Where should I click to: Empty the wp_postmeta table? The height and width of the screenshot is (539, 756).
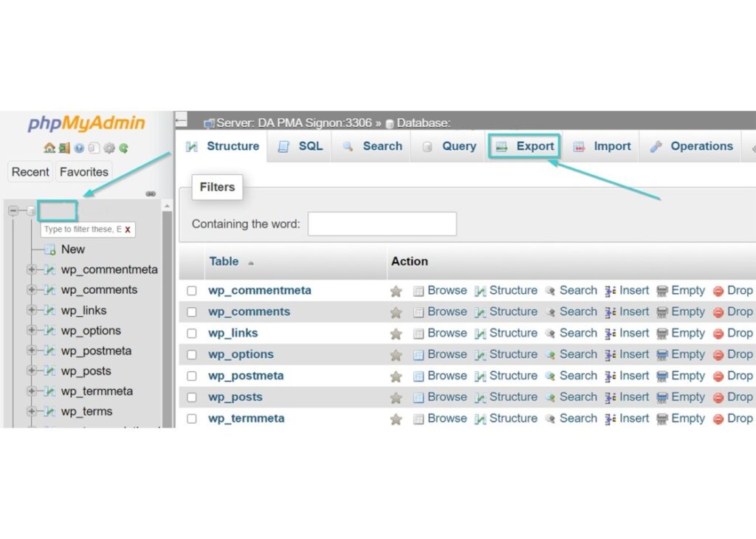coord(681,376)
